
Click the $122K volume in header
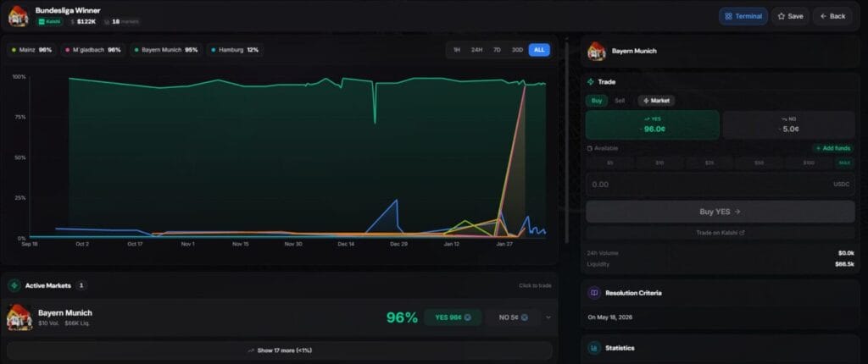pos(83,21)
